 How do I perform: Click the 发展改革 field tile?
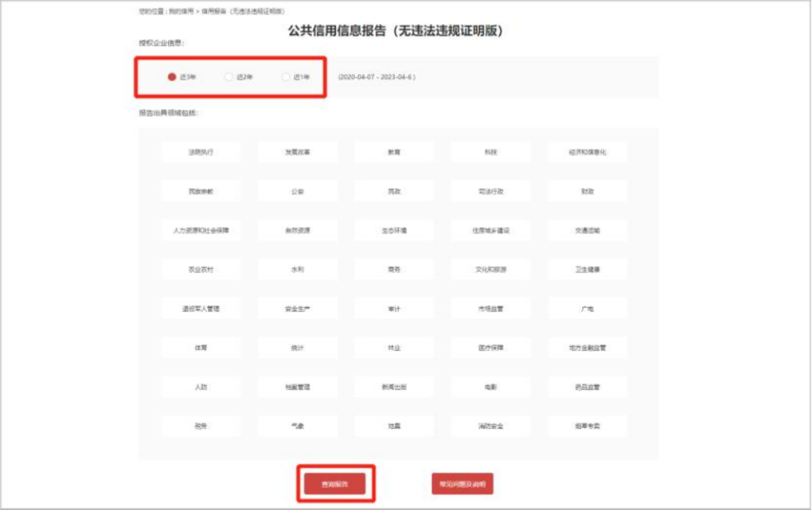click(x=297, y=153)
